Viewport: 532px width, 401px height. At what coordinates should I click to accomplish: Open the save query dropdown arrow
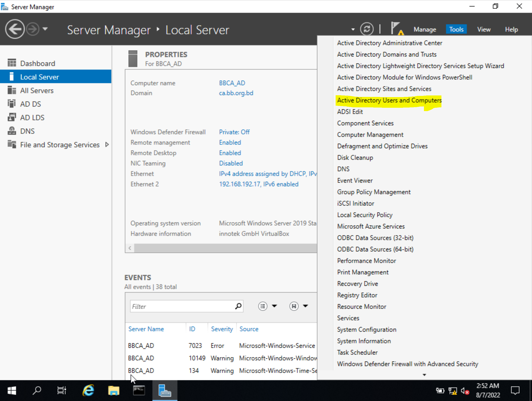(x=305, y=306)
